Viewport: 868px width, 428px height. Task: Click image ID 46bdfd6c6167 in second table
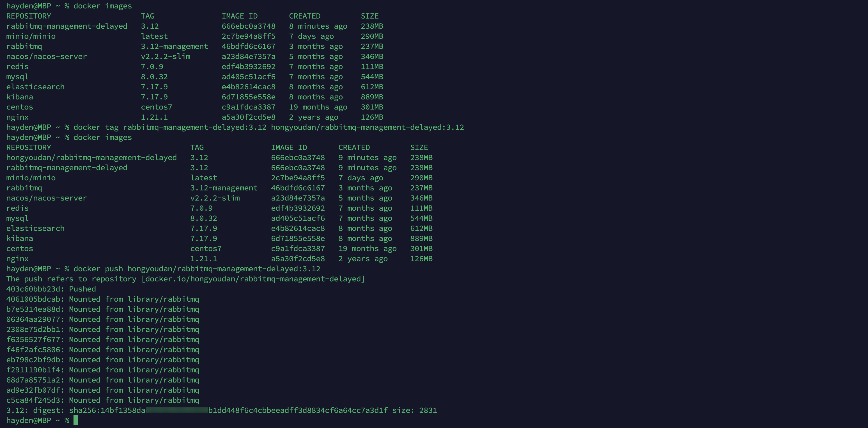[x=298, y=188]
